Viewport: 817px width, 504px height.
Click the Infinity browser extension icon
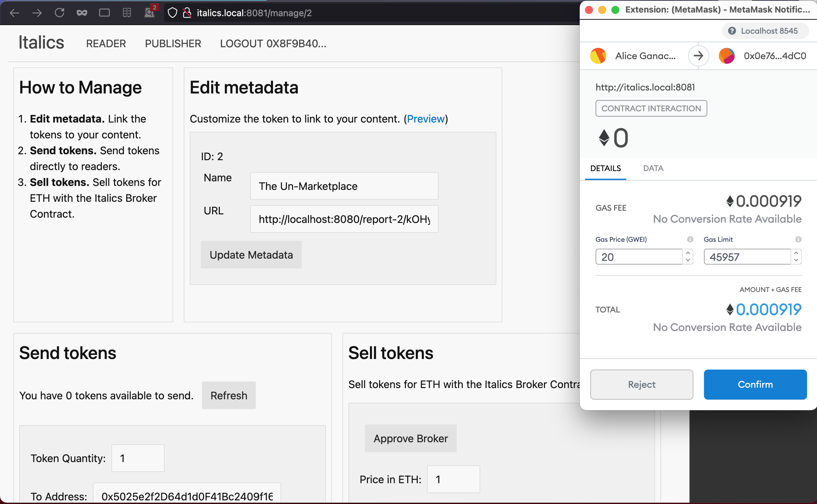(81, 13)
